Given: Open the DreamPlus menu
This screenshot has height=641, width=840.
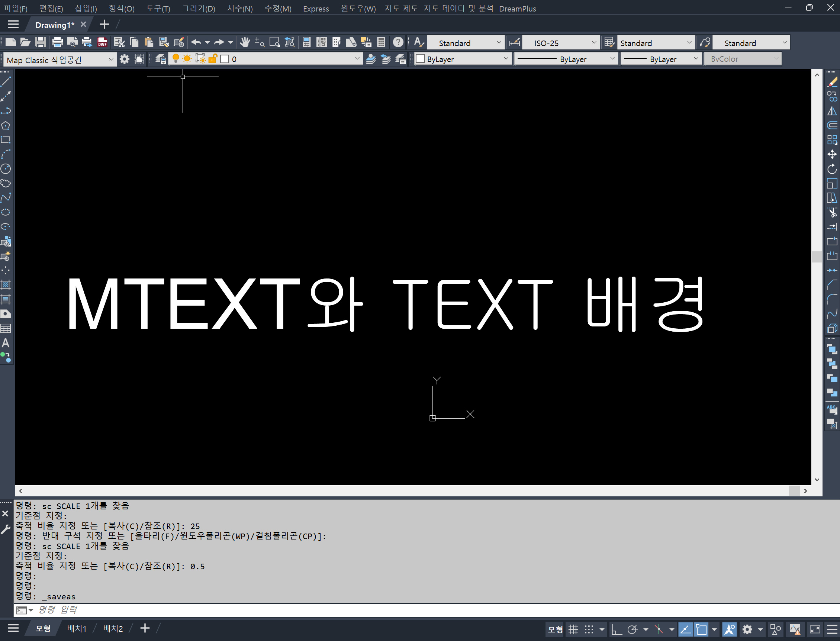Looking at the screenshot, I should point(517,9).
